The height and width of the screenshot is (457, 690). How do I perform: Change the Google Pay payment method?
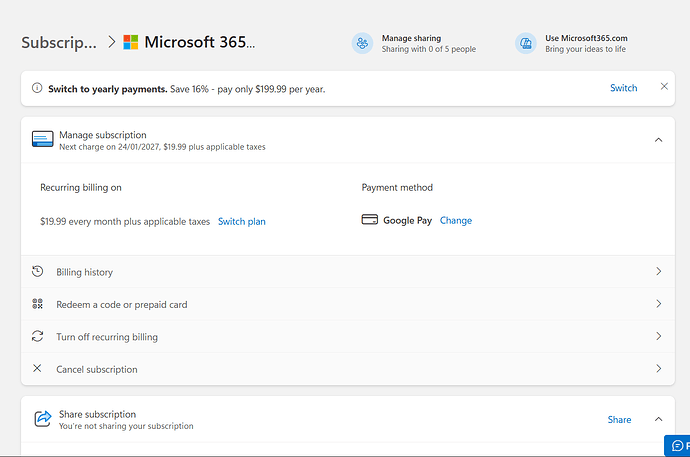pos(455,220)
